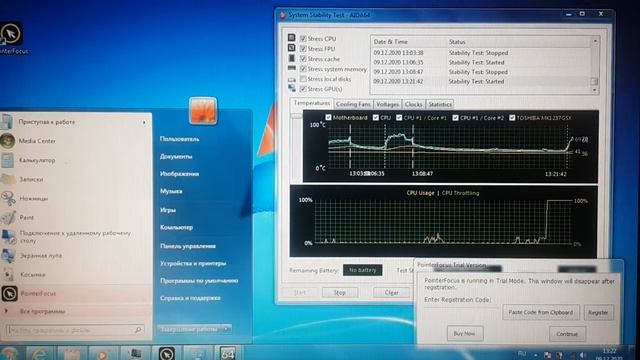
Task: Open the Calculator icon in start menu
Action: coord(8,160)
